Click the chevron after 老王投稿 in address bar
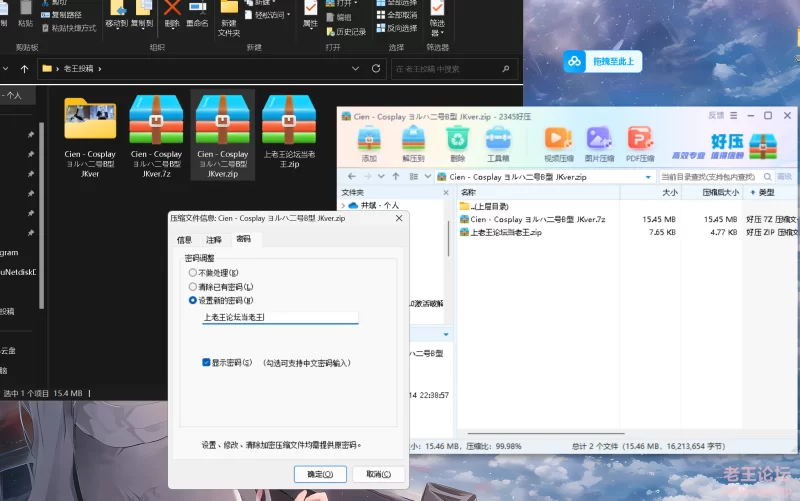The height and width of the screenshot is (501, 800). [99, 68]
